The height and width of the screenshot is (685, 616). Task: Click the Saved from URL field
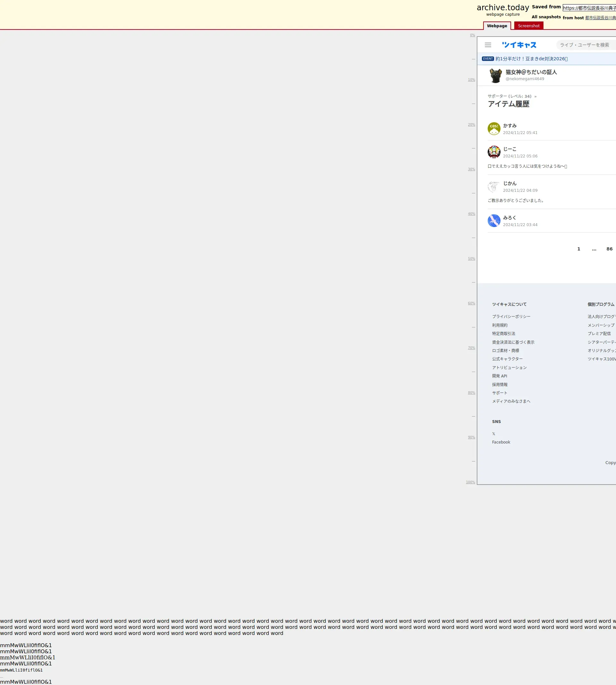[x=589, y=8]
